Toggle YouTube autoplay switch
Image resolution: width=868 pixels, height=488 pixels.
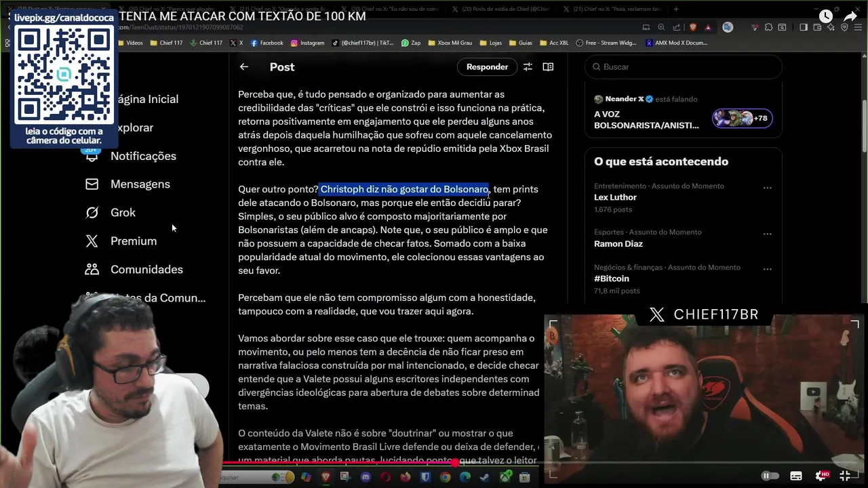pyautogui.click(x=770, y=476)
